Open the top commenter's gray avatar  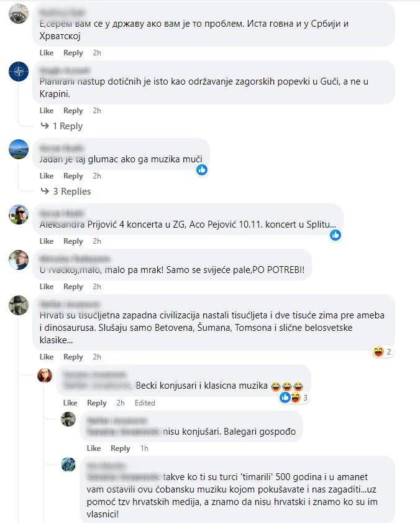pyautogui.click(x=19, y=14)
